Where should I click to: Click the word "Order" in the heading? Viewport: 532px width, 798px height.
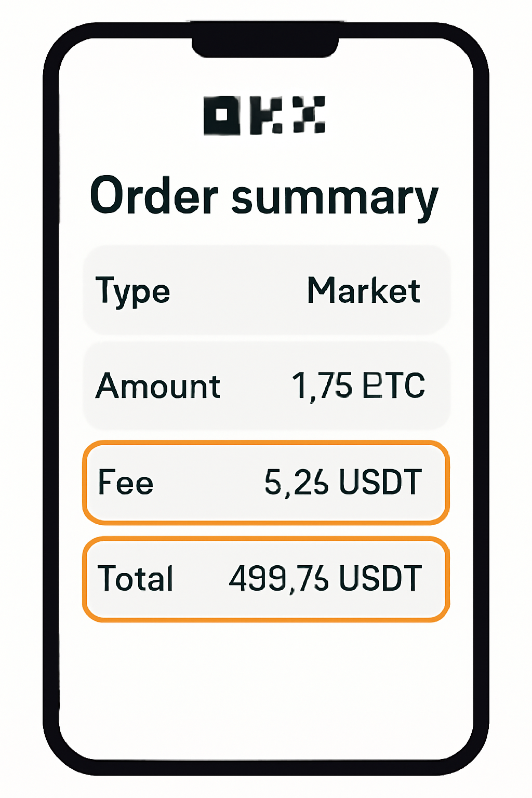point(154,196)
